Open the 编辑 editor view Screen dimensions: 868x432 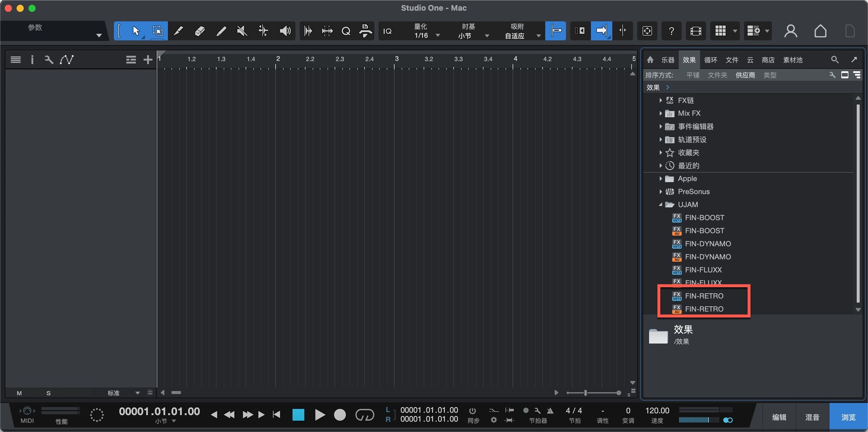pyautogui.click(x=779, y=417)
